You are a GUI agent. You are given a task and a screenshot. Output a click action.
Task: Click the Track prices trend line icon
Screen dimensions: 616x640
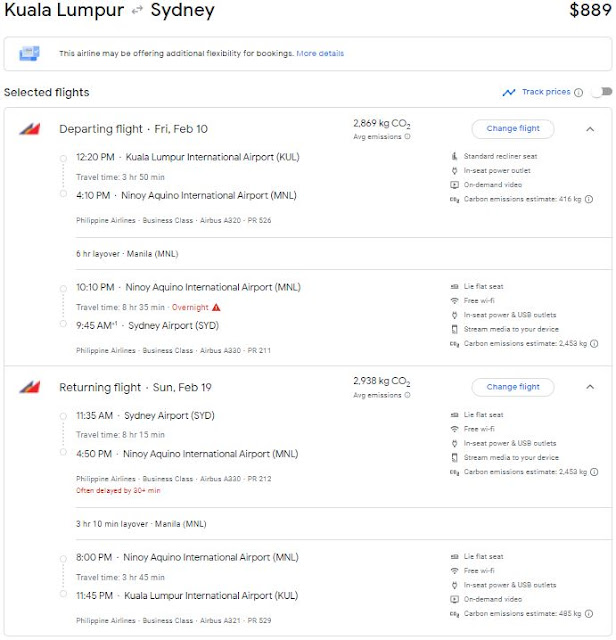[509, 93]
